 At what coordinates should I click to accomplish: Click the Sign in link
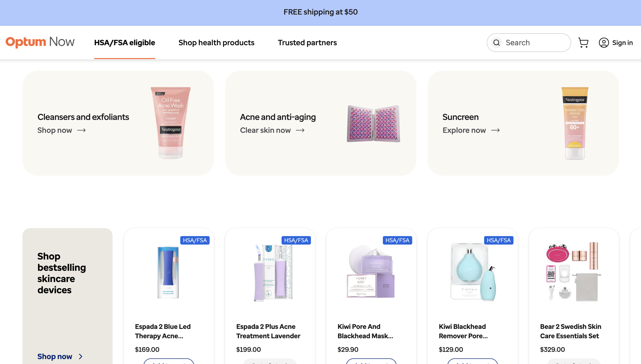coord(622,43)
